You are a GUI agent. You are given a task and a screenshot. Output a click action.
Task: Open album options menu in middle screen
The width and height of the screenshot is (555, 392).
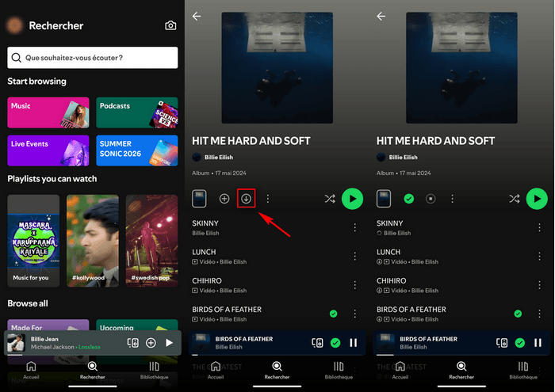268,199
